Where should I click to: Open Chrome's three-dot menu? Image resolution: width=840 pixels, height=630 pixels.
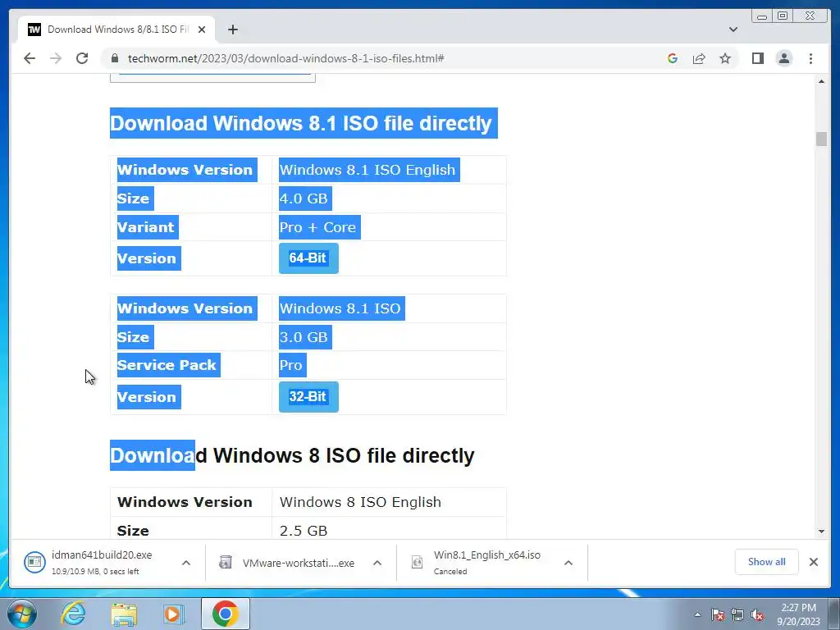point(811,58)
